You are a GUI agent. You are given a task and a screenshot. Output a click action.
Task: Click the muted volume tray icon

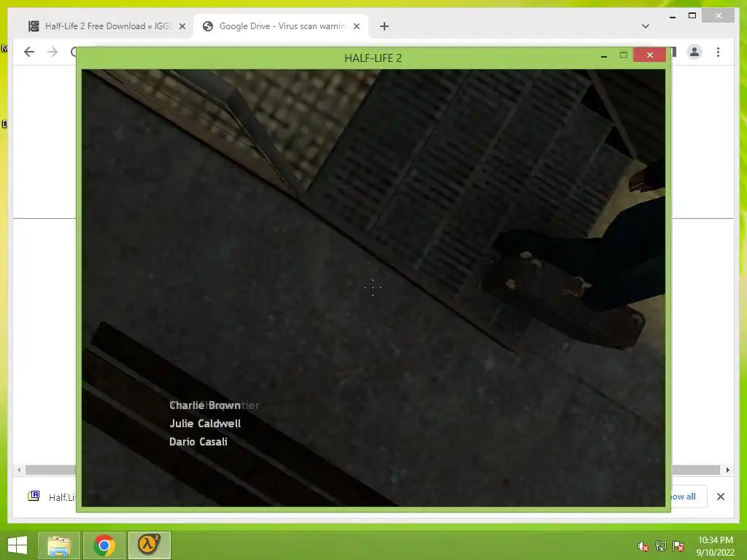[x=643, y=546]
